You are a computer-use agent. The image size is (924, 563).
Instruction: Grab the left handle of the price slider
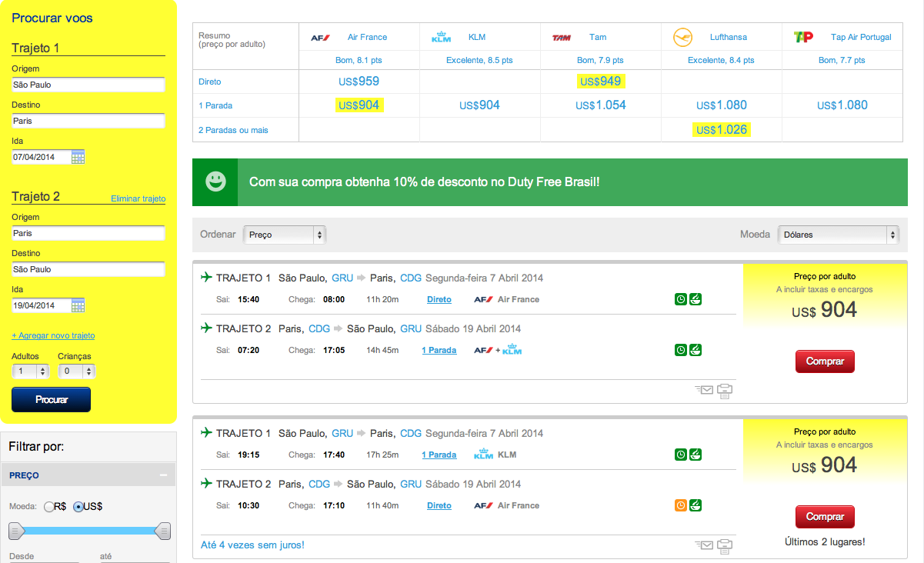(x=16, y=530)
